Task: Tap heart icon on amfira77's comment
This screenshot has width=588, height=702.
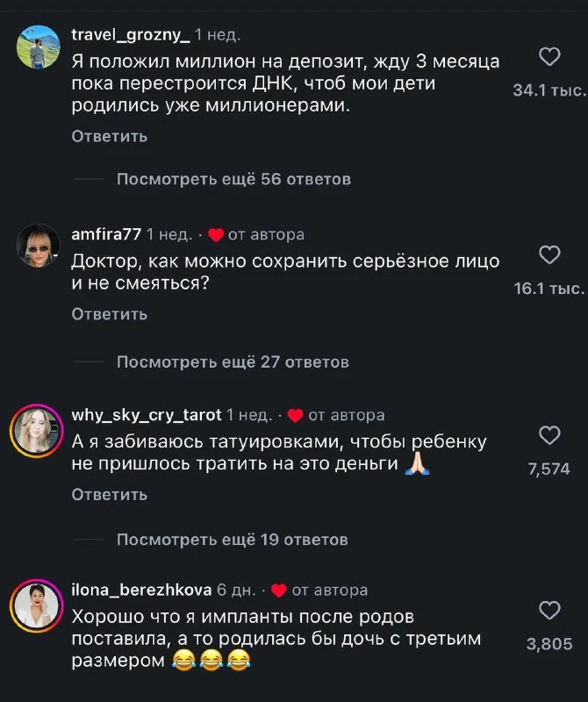Action: [x=549, y=255]
